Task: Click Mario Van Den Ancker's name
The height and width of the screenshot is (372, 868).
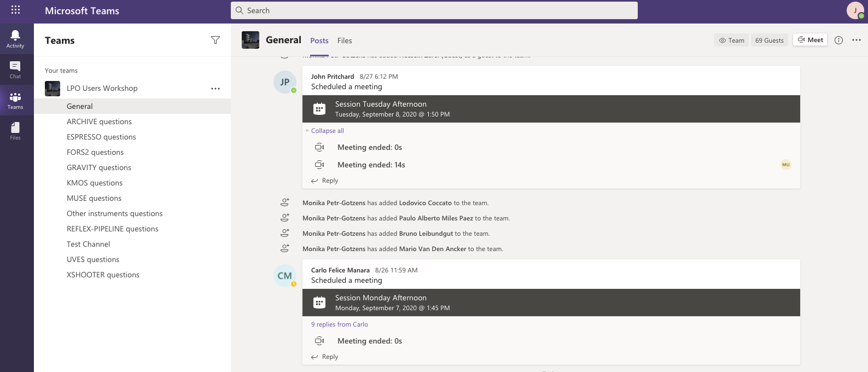Action: point(433,249)
